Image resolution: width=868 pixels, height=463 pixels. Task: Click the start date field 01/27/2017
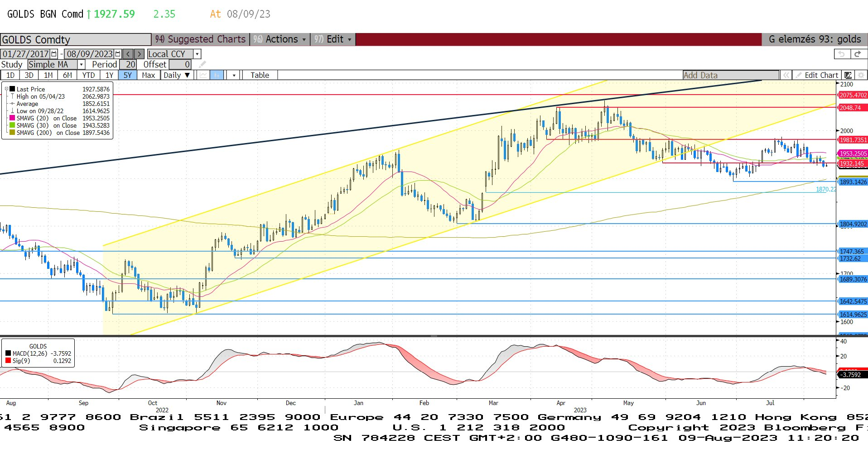(x=25, y=54)
